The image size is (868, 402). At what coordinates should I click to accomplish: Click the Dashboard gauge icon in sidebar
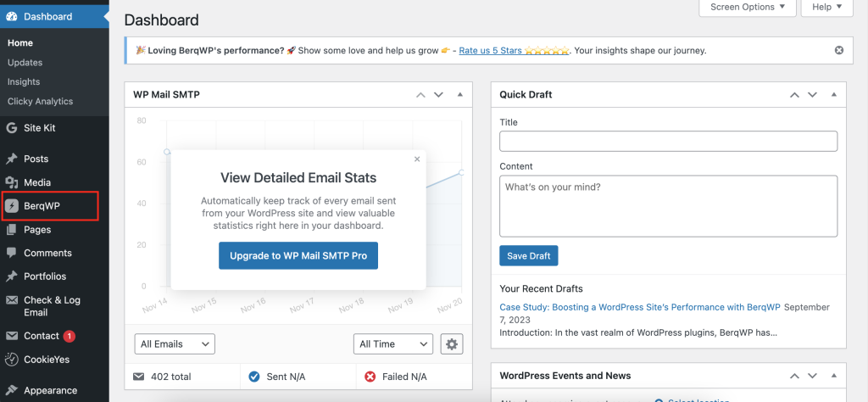12,17
